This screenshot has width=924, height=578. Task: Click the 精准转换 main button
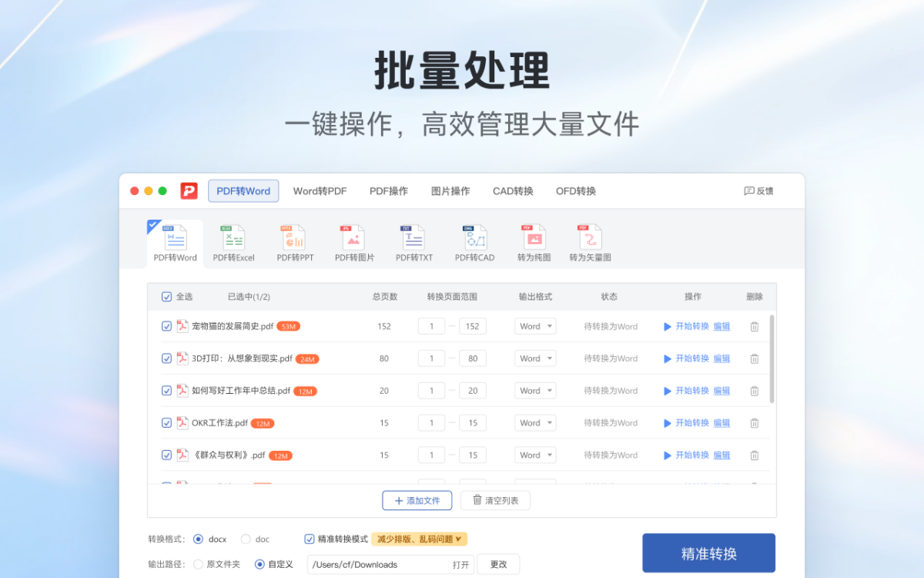coord(709,553)
